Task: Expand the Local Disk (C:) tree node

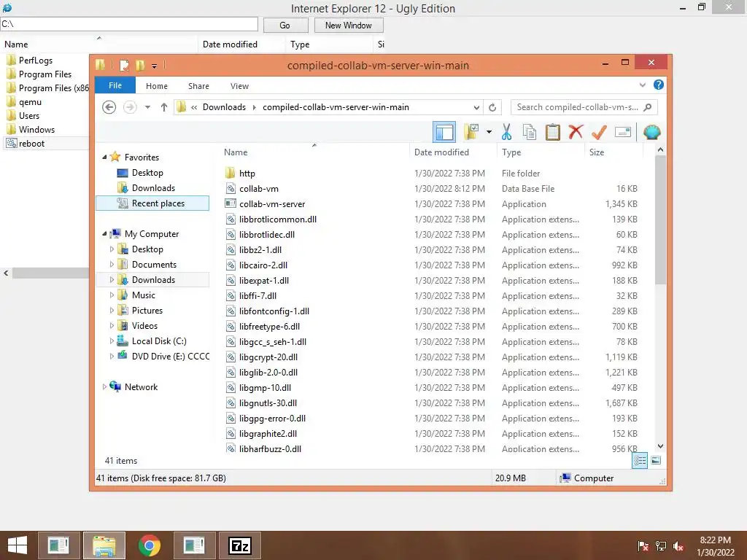Action: pyautogui.click(x=112, y=341)
